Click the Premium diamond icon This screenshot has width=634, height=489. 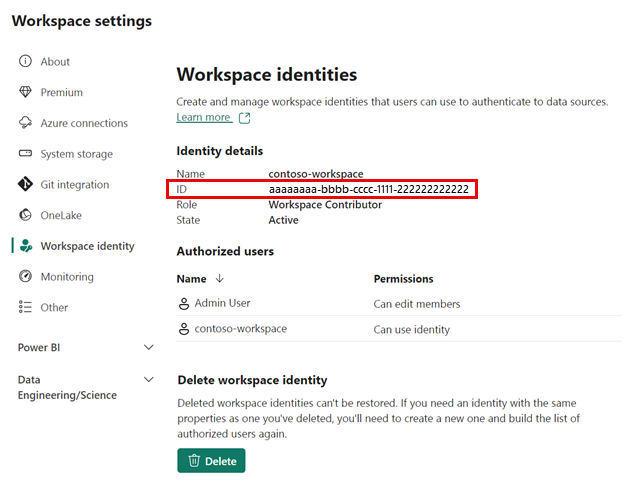(26, 93)
